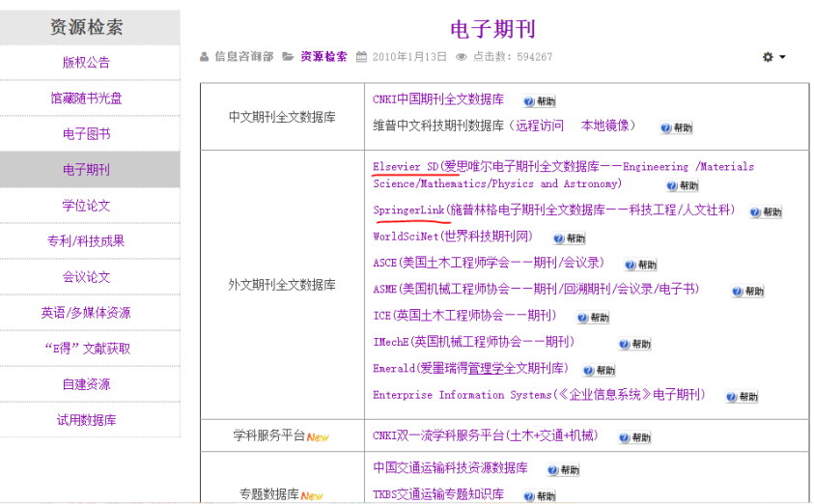Click the 点击数: 594267 counter
814x504 pixels.
click(x=513, y=57)
